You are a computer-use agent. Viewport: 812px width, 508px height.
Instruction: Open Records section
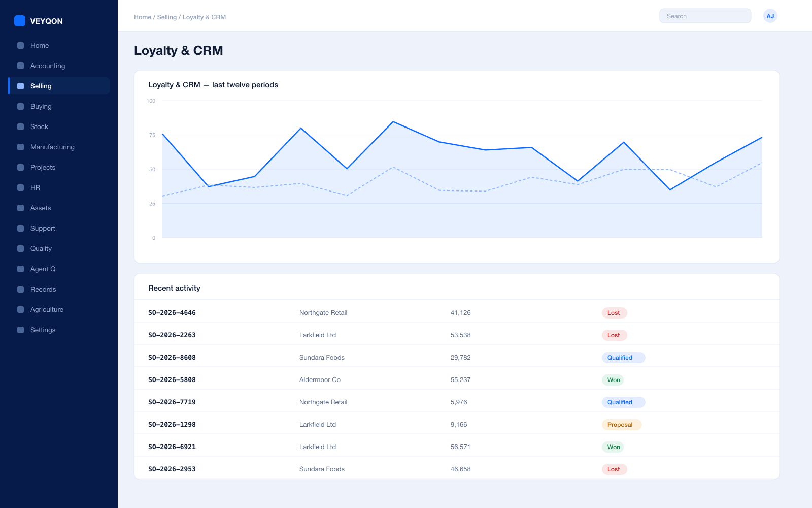point(59,289)
